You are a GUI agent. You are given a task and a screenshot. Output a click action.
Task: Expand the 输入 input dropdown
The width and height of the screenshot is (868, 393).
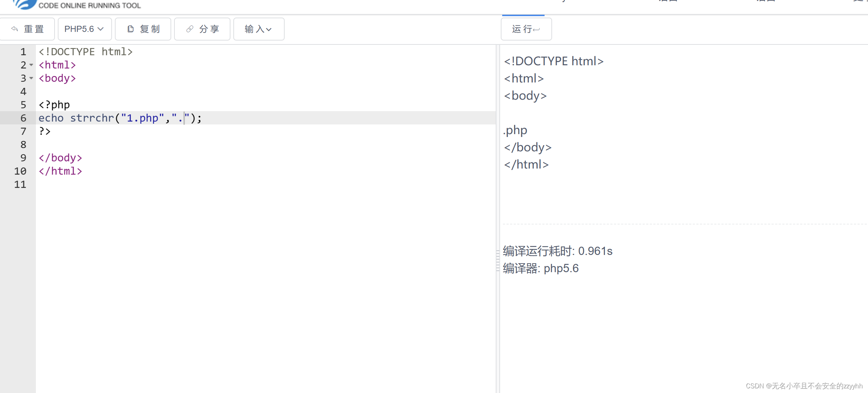point(258,29)
